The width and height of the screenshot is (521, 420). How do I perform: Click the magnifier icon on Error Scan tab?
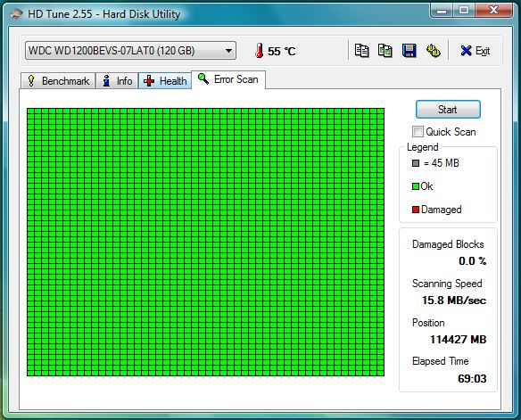click(203, 78)
